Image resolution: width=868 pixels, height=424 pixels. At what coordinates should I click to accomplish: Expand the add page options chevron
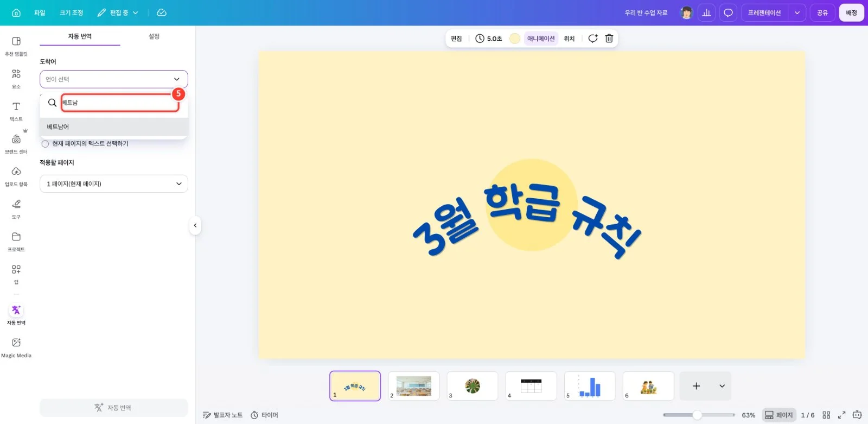click(x=722, y=386)
